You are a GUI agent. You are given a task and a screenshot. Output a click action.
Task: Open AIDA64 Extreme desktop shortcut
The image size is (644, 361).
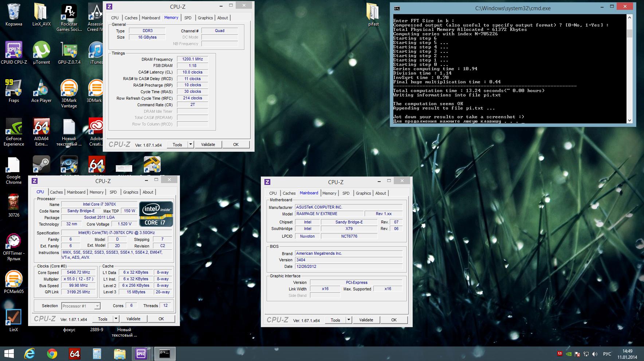tap(42, 132)
